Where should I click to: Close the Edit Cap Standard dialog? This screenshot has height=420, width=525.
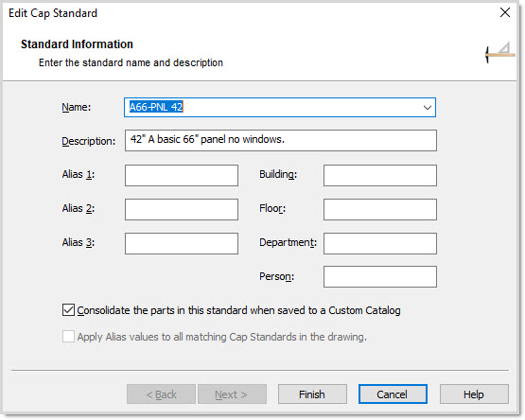click(x=505, y=12)
